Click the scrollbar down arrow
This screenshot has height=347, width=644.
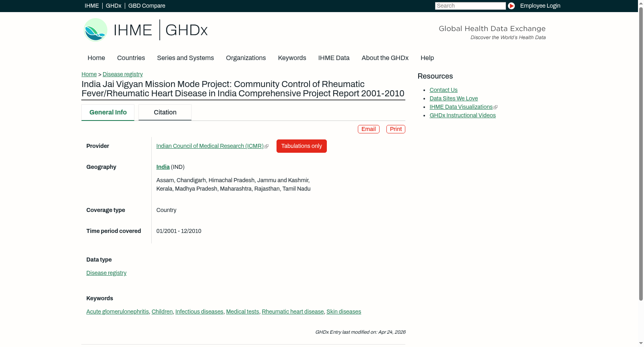(x=641, y=343)
